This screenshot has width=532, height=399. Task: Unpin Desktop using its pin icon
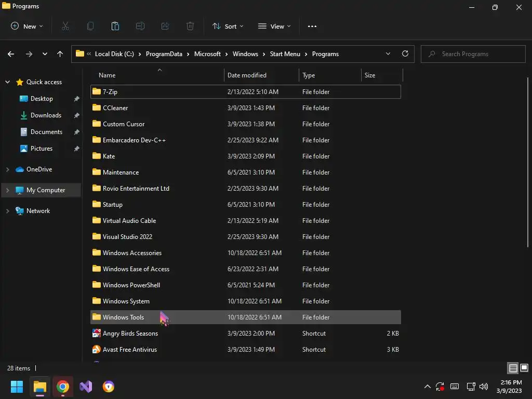tap(77, 99)
